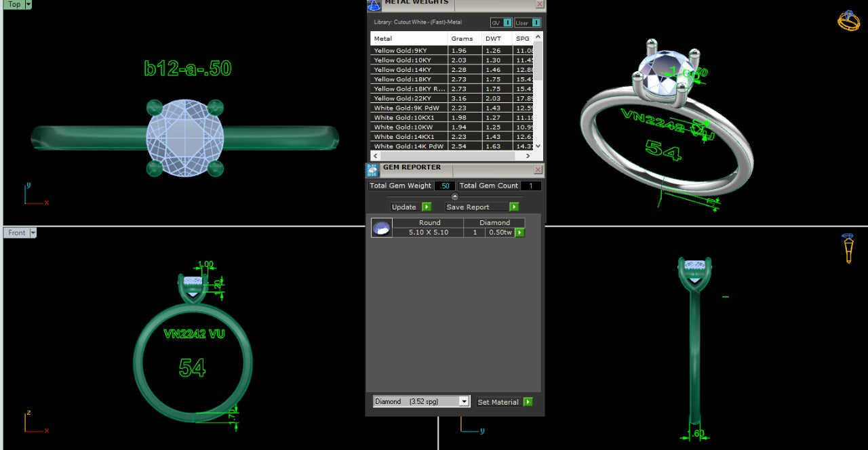Open the Front viewport dropdown arrow
Image resolution: width=868 pixels, height=450 pixels.
[33, 232]
